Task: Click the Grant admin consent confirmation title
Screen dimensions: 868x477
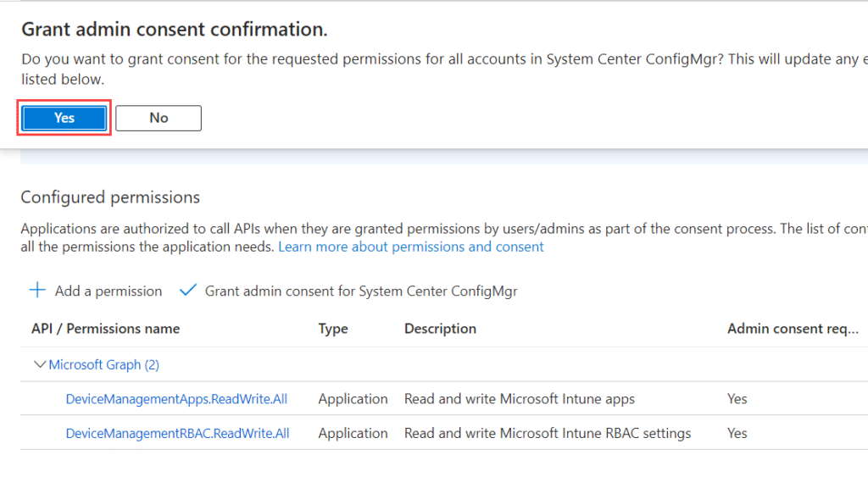Action: tap(175, 30)
